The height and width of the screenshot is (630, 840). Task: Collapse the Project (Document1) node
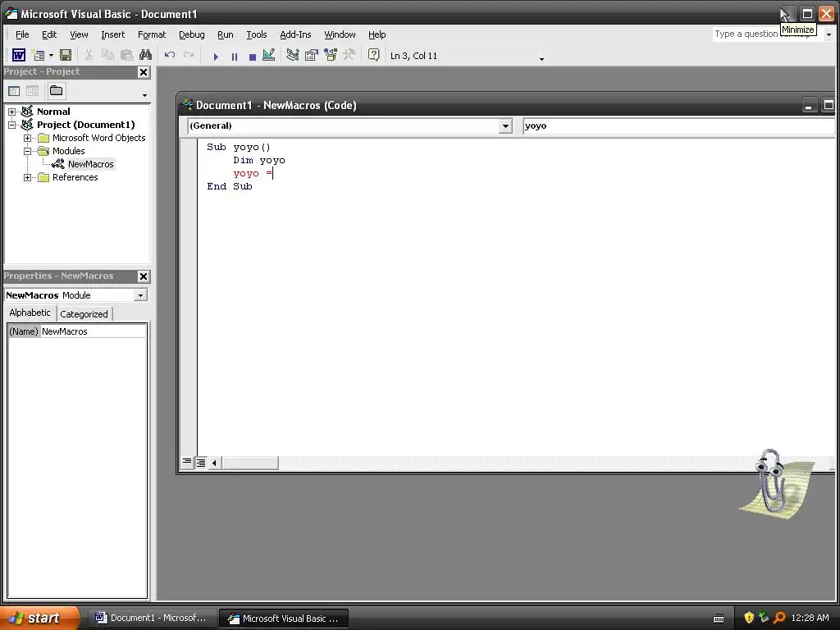pyautogui.click(x=11, y=125)
